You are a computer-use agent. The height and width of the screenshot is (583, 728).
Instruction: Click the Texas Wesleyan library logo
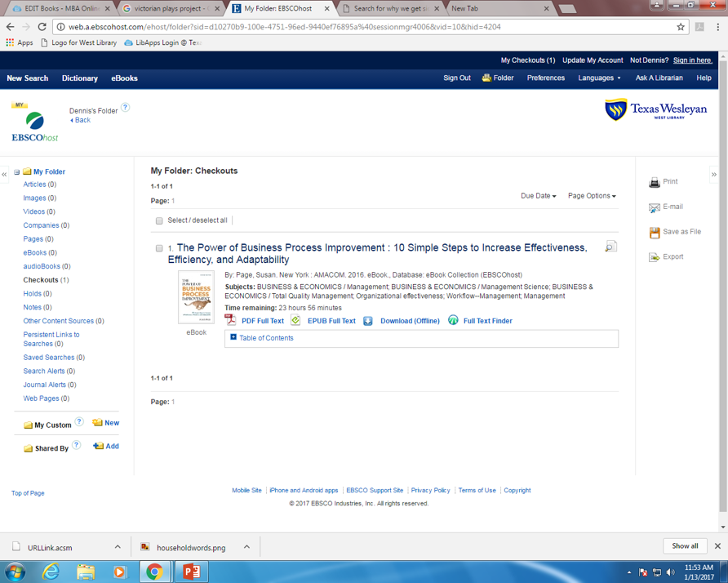point(655,110)
